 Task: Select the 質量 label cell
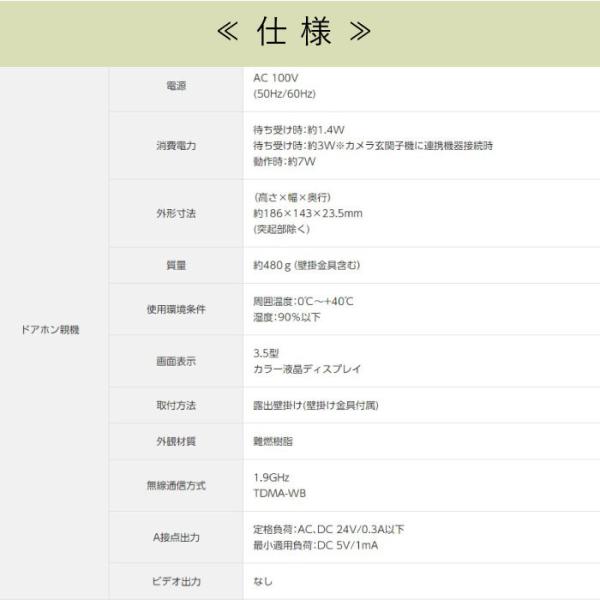pos(175,266)
